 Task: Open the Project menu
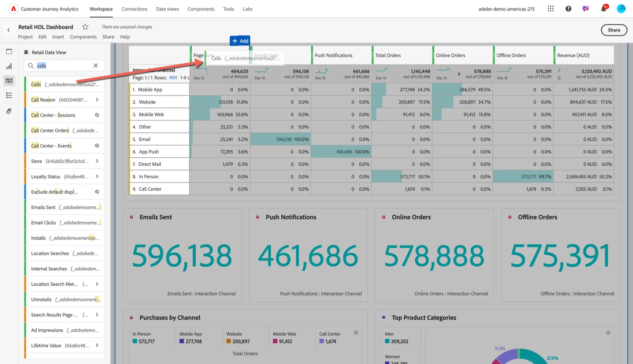point(25,37)
